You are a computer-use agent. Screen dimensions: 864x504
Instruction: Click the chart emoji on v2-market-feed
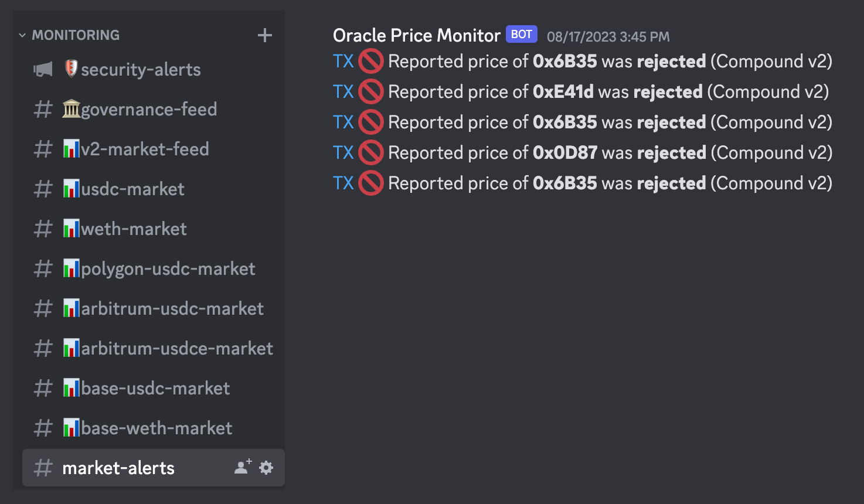[x=70, y=148]
